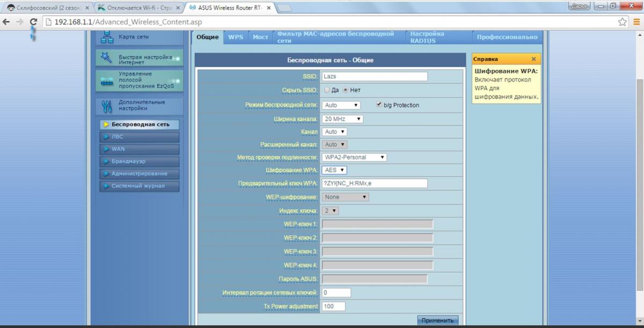This screenshot has width=644, height=328.
Task: Open the extended channel dropdown
Action: click(x=335, y=144)
